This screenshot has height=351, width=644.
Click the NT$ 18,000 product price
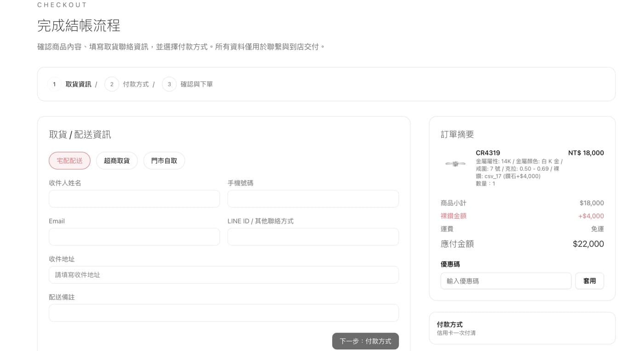point(586,153)
